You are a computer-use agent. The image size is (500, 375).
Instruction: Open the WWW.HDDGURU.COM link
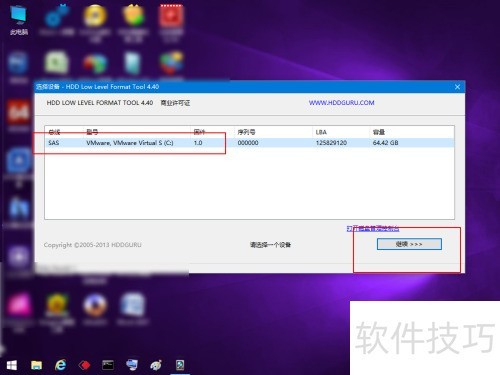pyautogui.click(x=341, y=103)
